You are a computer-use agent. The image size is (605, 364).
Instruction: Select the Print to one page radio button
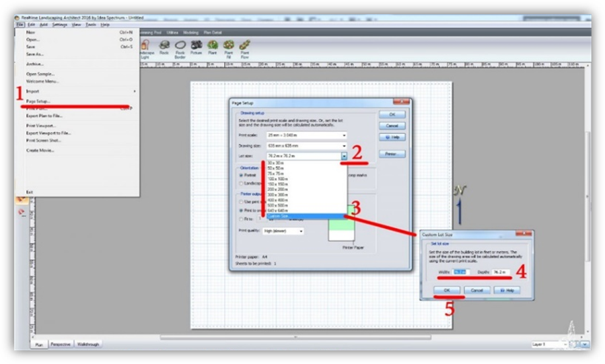tap(241, 211)
